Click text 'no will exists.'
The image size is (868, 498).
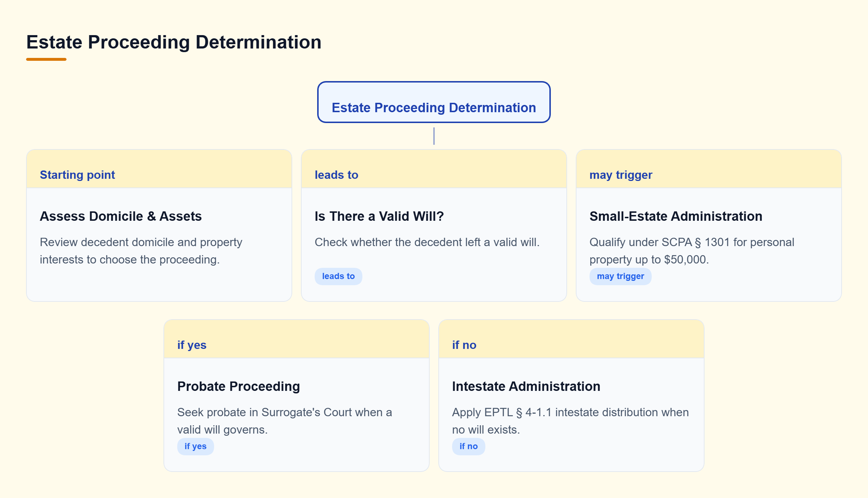[486, 430]
